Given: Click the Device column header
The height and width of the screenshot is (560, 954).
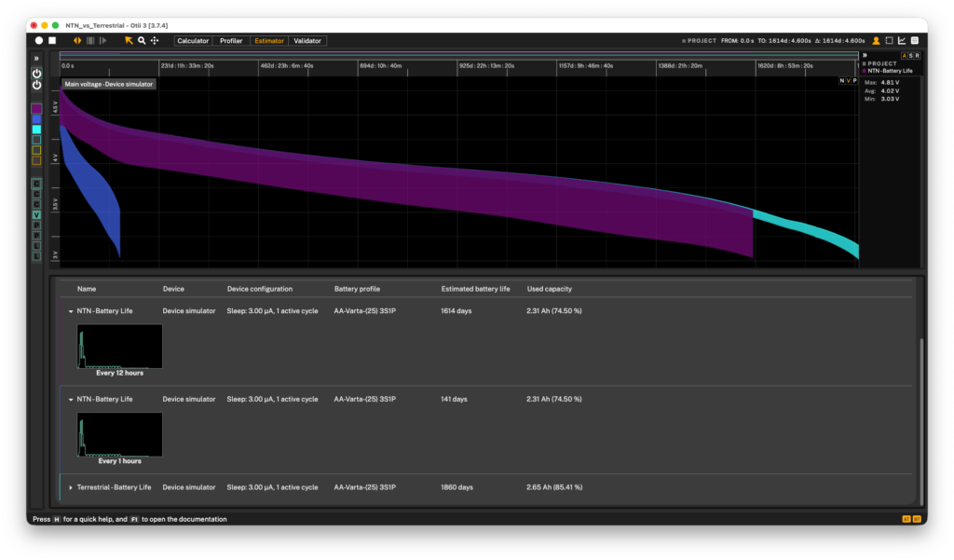Looking at the screenshot, I should pos(173,289).
